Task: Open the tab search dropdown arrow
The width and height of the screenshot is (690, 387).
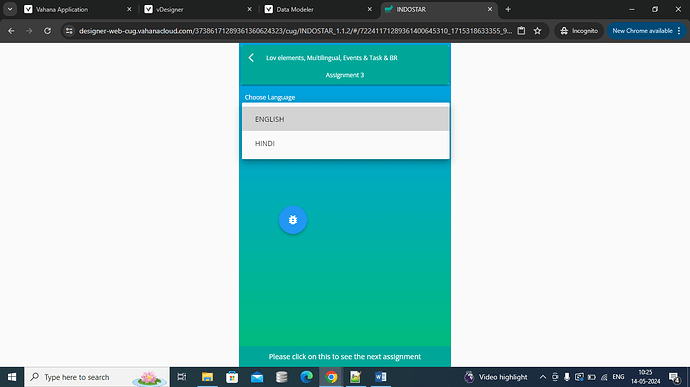Action: click(x=10, y=9)
